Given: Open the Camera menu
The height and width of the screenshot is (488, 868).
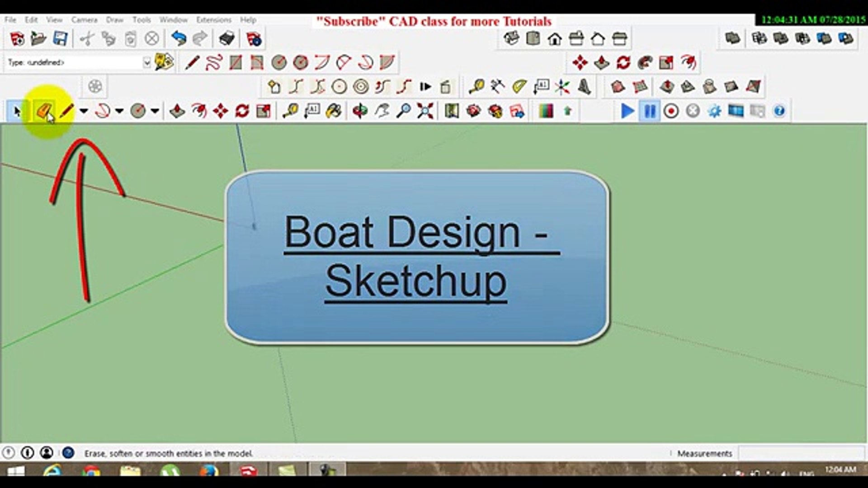Looking at the screenshot, I should 84,19.
